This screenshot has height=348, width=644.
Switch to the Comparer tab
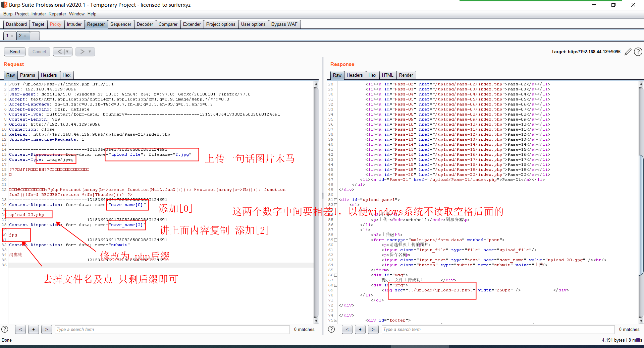(168, 24)
